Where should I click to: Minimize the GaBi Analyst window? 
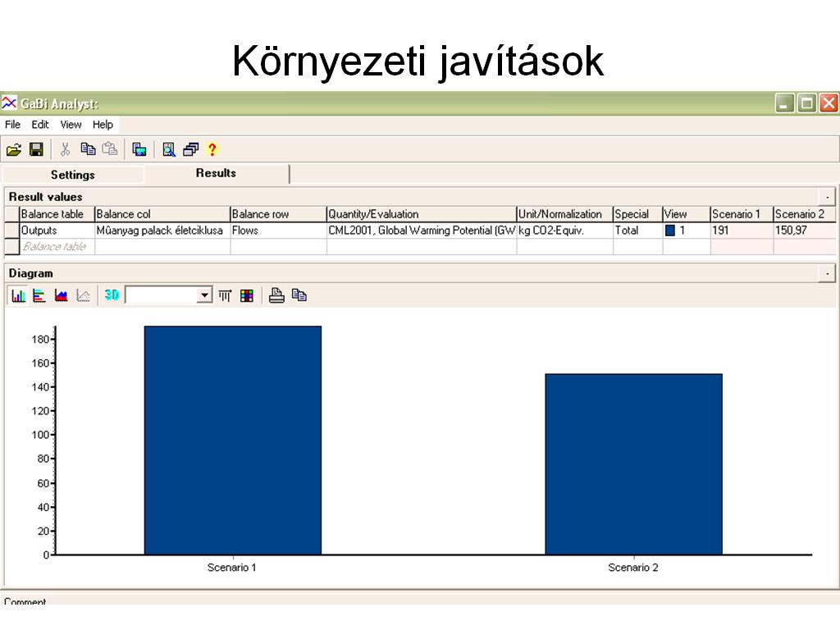(784, 103)
